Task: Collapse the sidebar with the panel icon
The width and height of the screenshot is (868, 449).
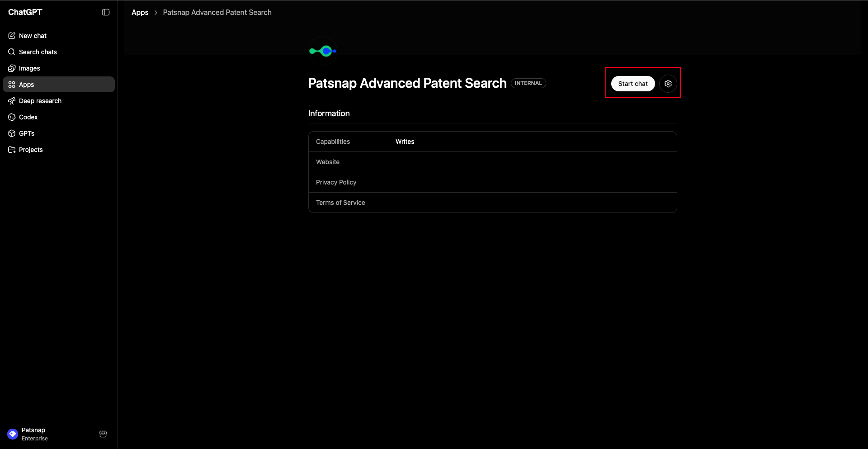Action: 106,12
